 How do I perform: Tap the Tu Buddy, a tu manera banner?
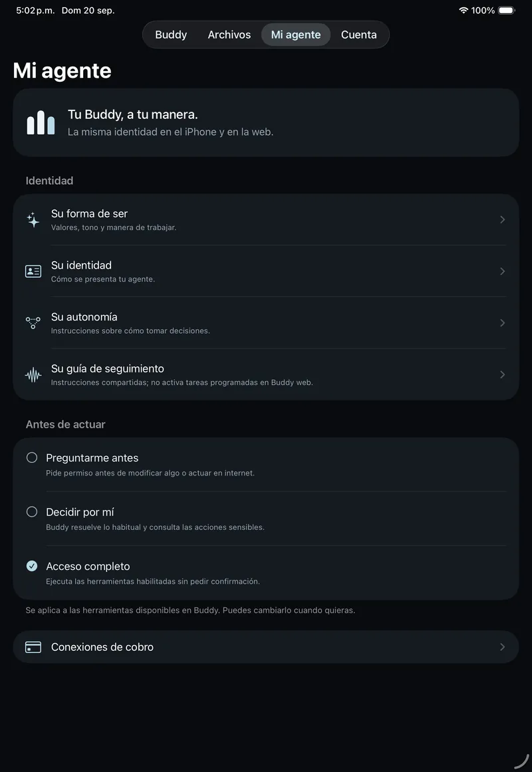pos(266,122)
